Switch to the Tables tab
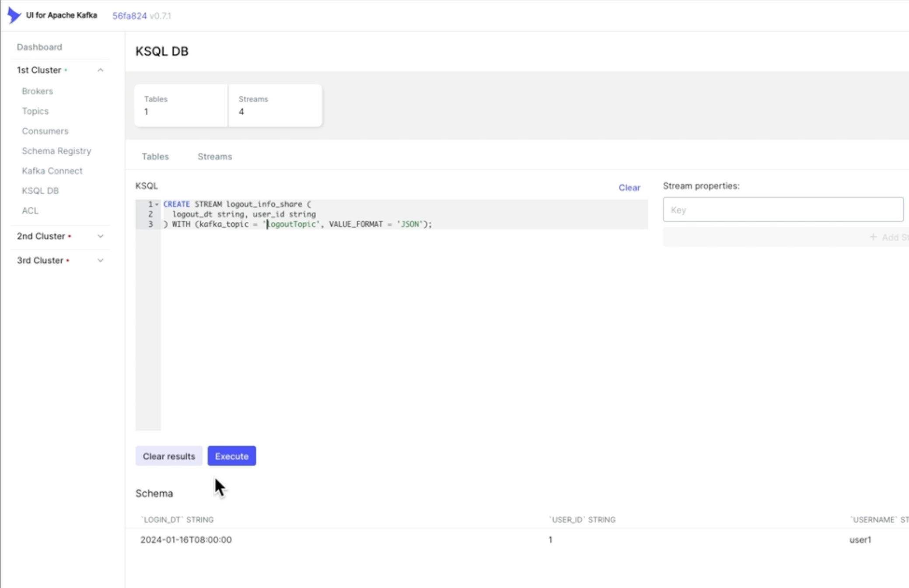 pyautogui.click(x=155, y=156)
